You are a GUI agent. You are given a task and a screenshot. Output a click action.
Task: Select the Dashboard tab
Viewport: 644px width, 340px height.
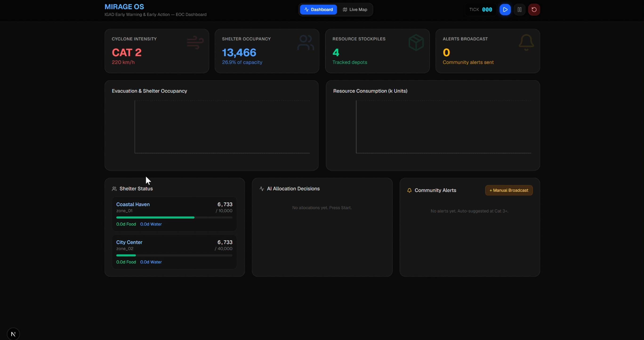(318, 9)
